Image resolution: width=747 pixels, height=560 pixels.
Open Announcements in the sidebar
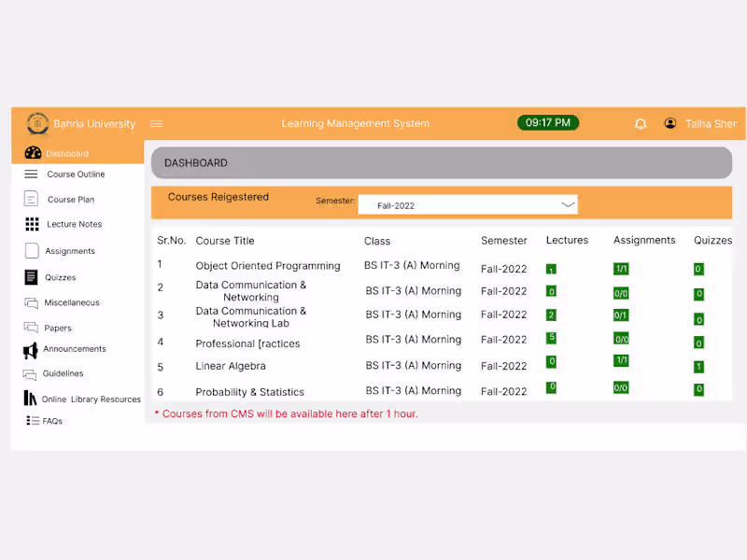point(75,349)
